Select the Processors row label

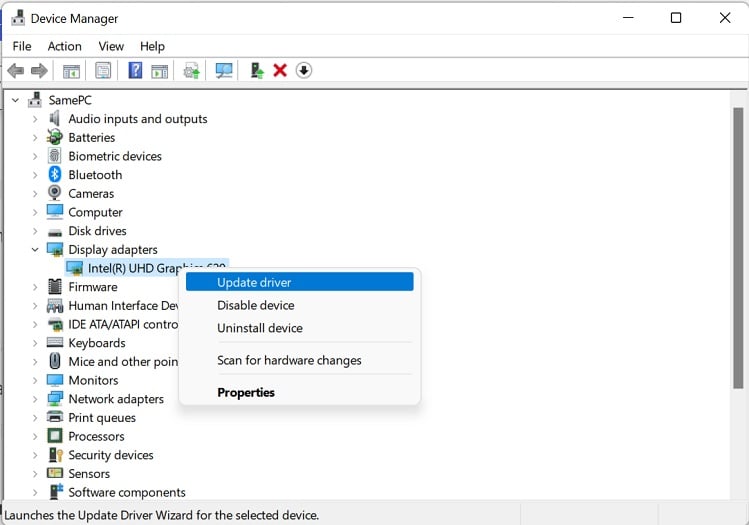click(96, 436)
